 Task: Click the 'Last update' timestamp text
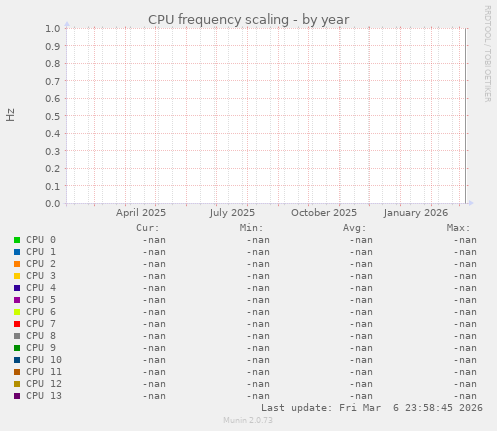tap(372, 408)
